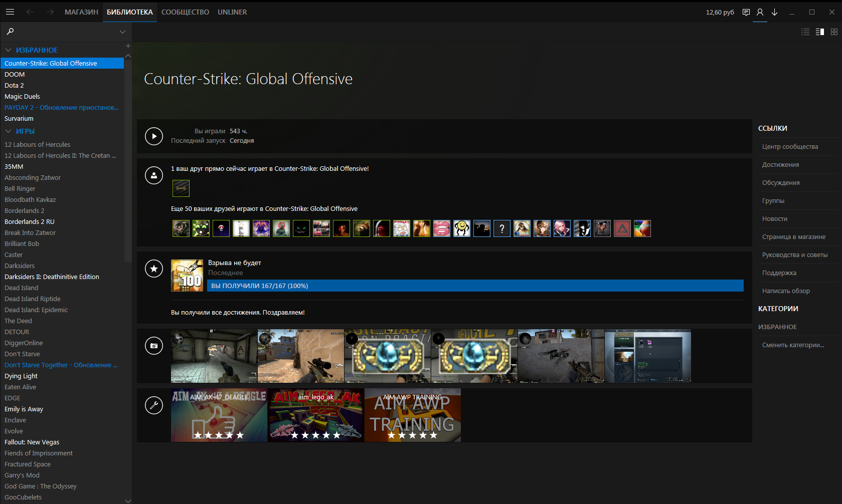Click the workshop wrench circle icon
This screenshot has width=842, height=504.
(x=154, y=405)
